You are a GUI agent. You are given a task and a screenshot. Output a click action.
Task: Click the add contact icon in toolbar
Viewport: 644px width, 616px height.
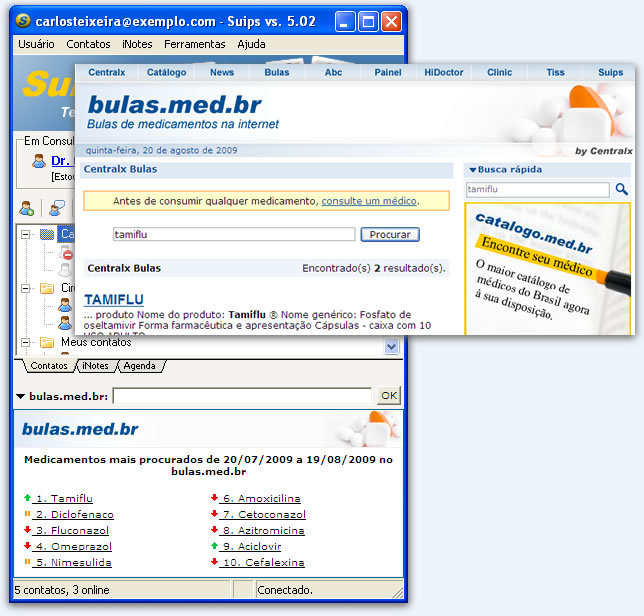pyautogui.click(x=27, y=209)
